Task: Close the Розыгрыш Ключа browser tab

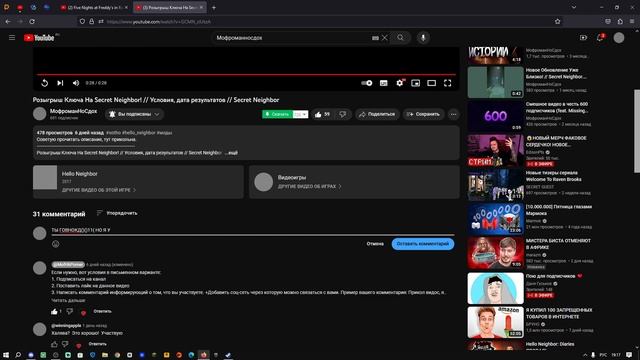Action: (x=201, y=7)
